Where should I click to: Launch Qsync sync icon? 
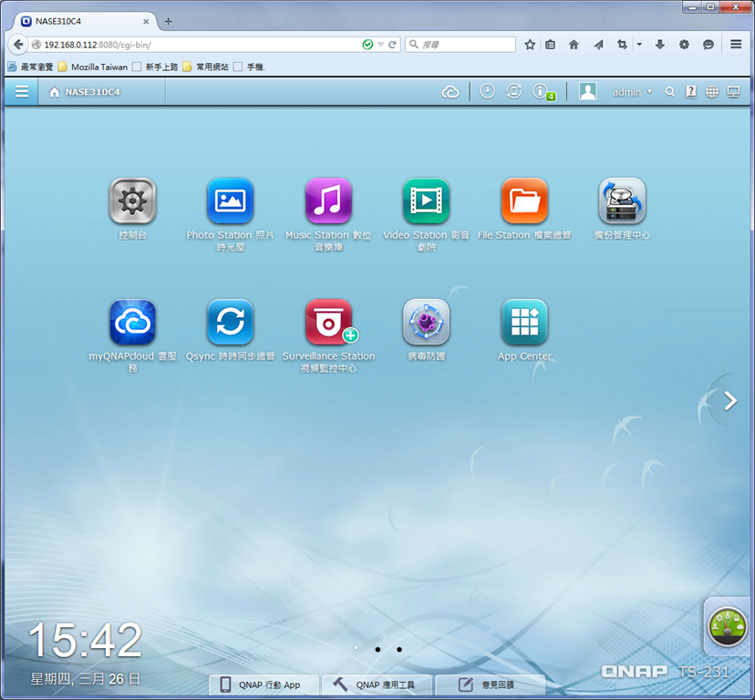tap(230, 322)
